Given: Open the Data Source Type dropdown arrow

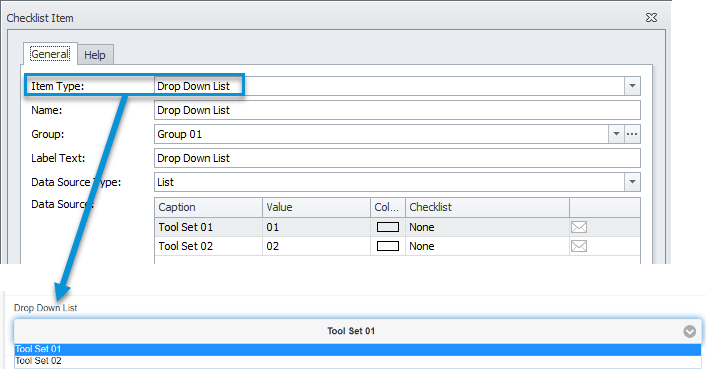Looking at the screenshot, I should [632, 182].
